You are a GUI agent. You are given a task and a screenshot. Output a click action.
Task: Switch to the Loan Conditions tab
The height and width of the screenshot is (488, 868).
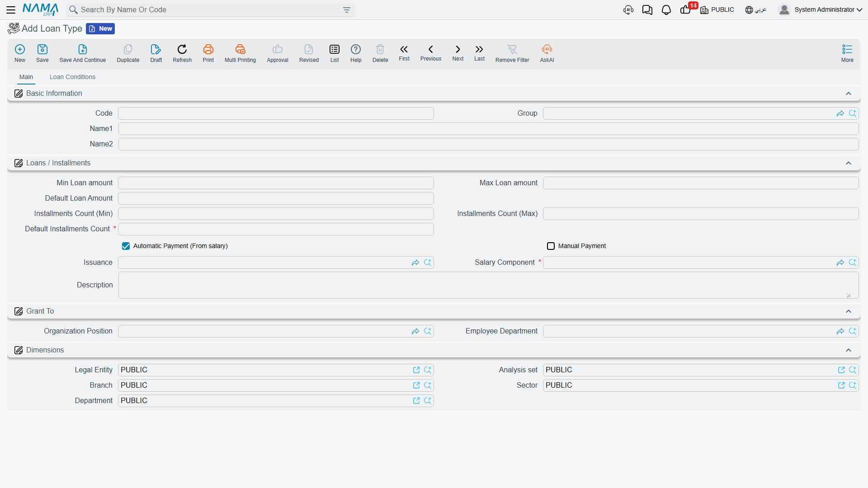(x=72, y=77)
